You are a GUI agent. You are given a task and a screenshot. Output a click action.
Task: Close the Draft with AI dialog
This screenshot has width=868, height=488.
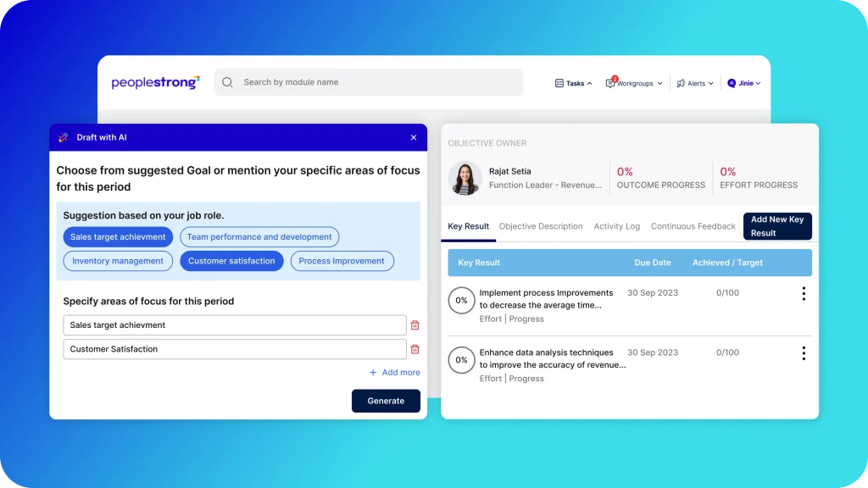(414, 137)
